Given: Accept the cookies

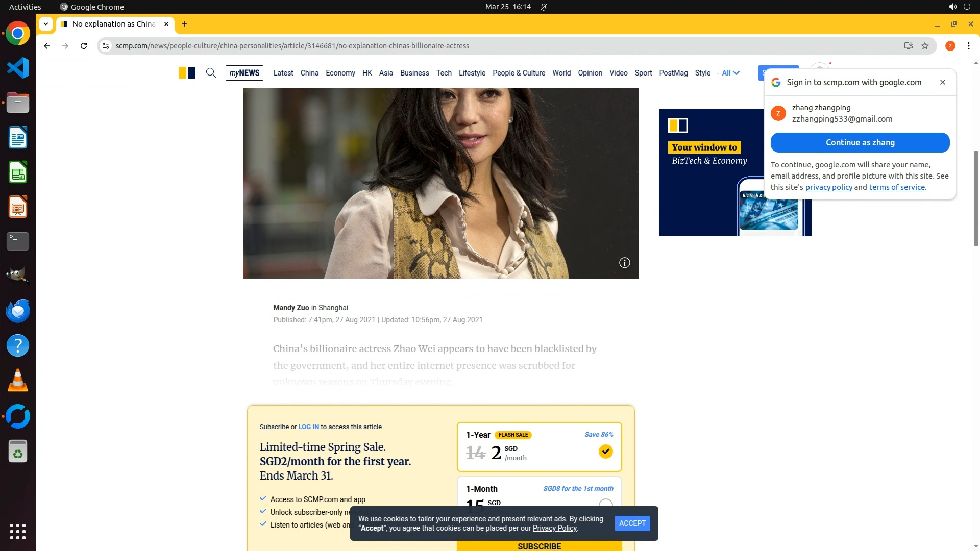Looking at the screenshot, I should 632,523.
